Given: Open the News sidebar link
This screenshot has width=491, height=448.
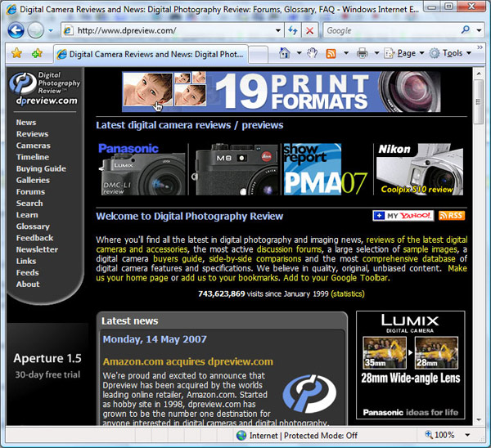Looking at the screenshot, I should [26, 123].
